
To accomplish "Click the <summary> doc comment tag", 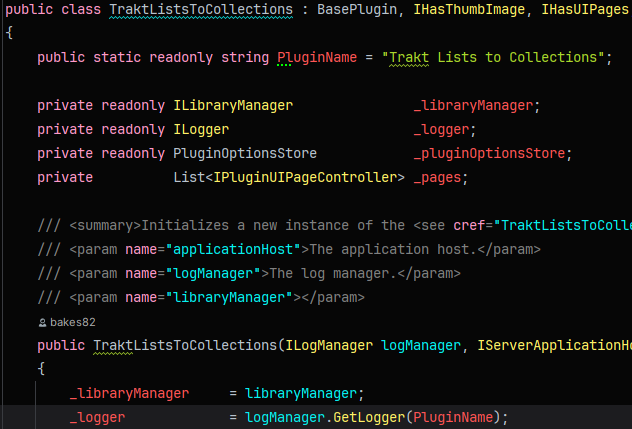I will tap(105, 225).
